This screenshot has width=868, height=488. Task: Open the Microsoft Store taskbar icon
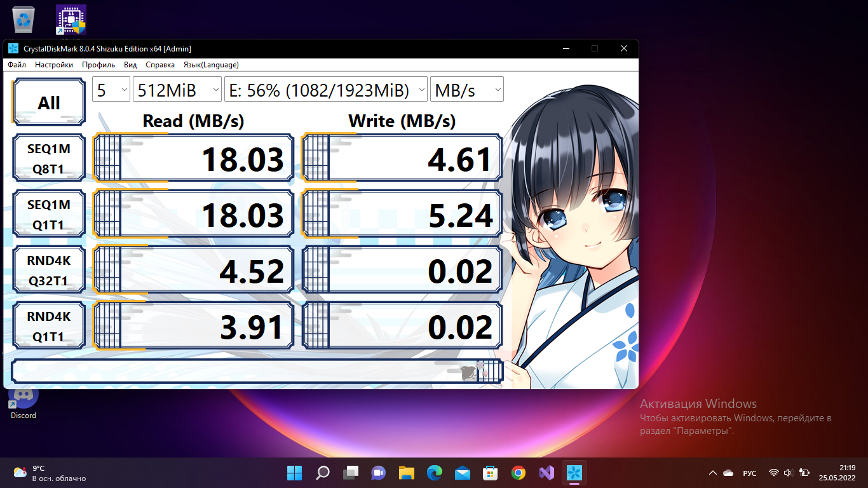[x=490, y=473]
